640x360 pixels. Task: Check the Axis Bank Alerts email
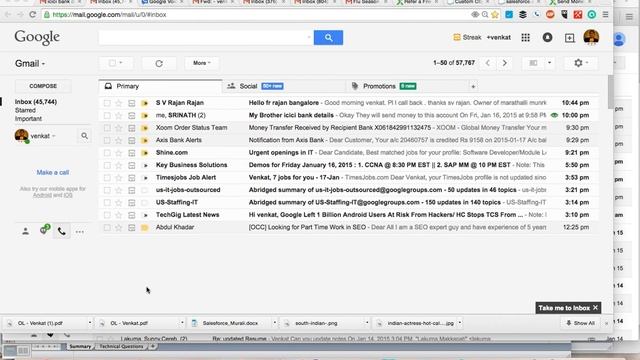[x=107, y=140]
